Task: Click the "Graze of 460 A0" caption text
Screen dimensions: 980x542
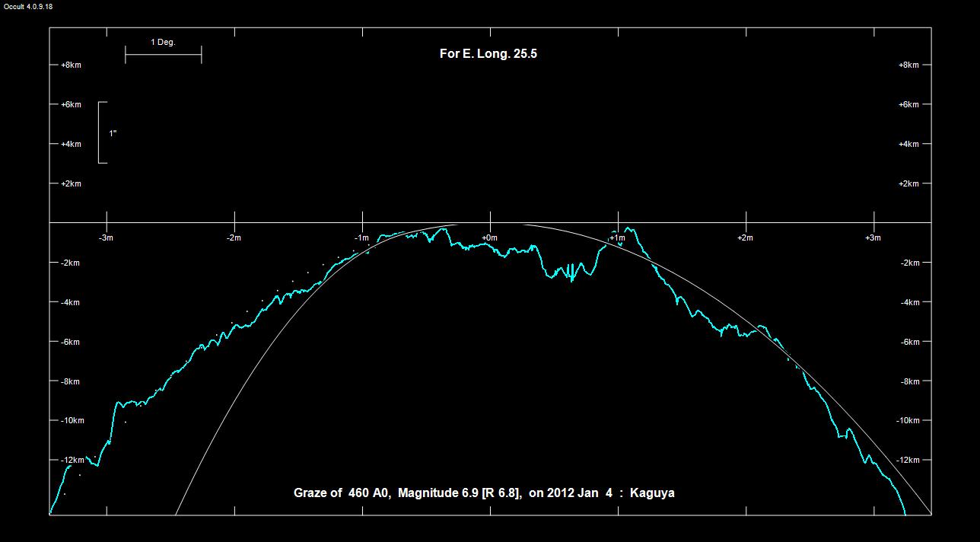Action: click(x=342, y=493)
